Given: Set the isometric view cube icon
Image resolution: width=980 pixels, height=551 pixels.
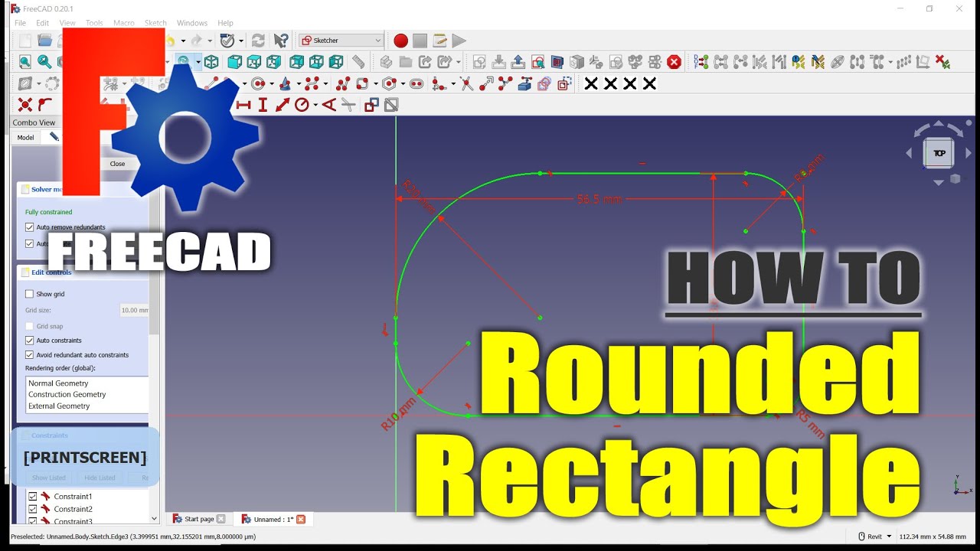Looking at the screenshot, I should pyautogui.click(x=211, y=62).
